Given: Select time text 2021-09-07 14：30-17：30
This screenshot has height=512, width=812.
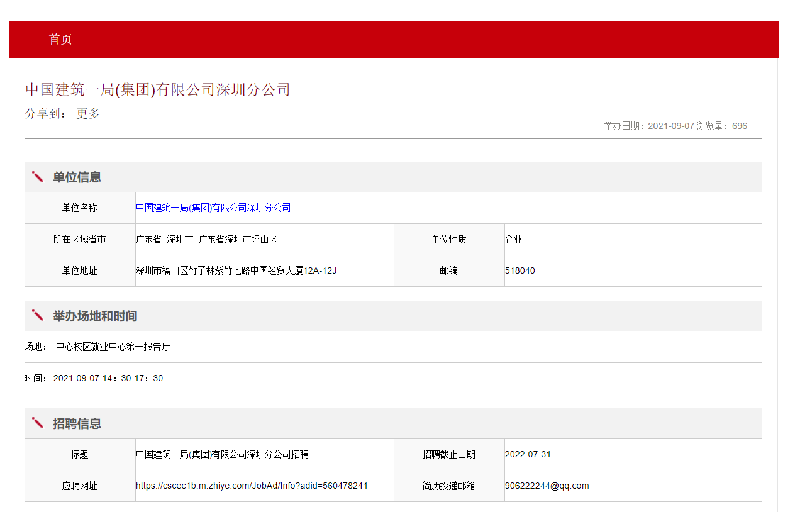Looking at the screenshot, I should [x=108, y=378].
